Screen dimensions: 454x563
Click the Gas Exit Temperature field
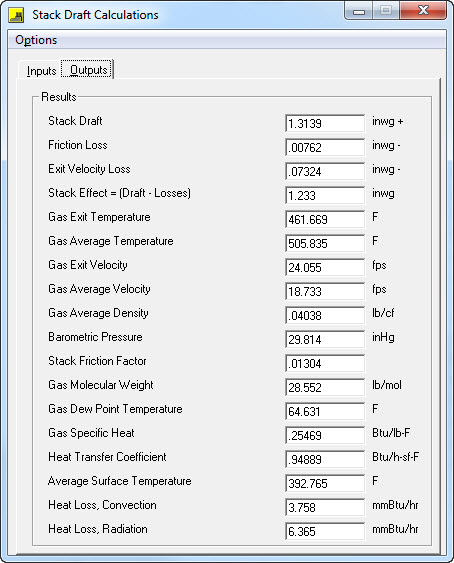coord(325,219)
